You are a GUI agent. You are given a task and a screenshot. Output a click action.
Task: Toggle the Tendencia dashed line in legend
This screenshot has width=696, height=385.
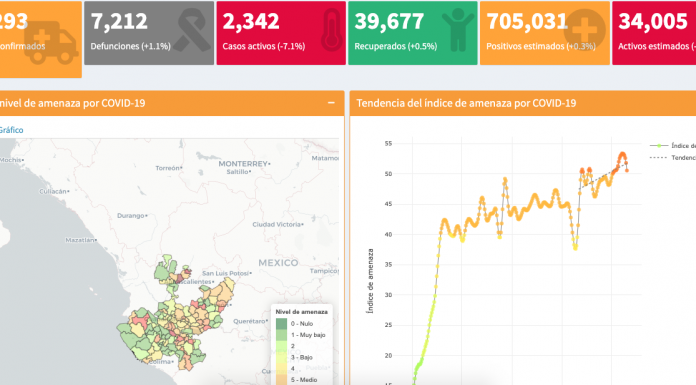(672, 158)
